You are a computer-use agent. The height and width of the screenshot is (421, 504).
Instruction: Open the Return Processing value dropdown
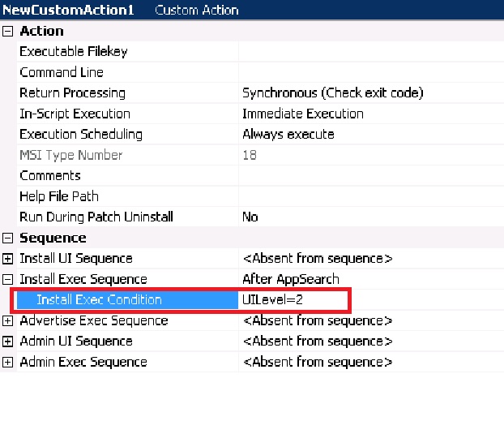369,93
